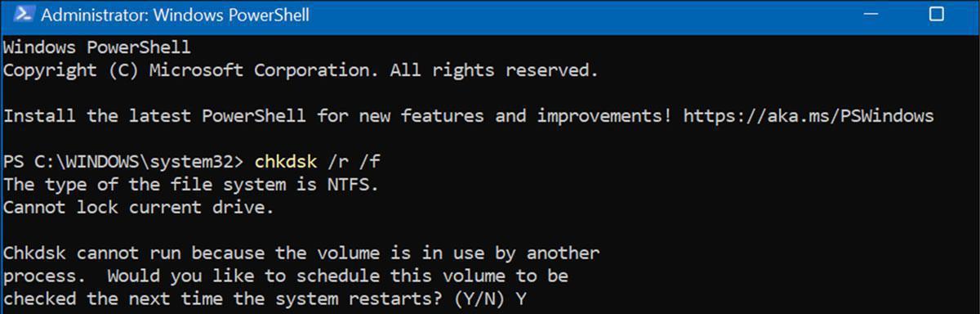
Task: Click the yellow 'chkdsk' command word
Action: tap(285, 161)
